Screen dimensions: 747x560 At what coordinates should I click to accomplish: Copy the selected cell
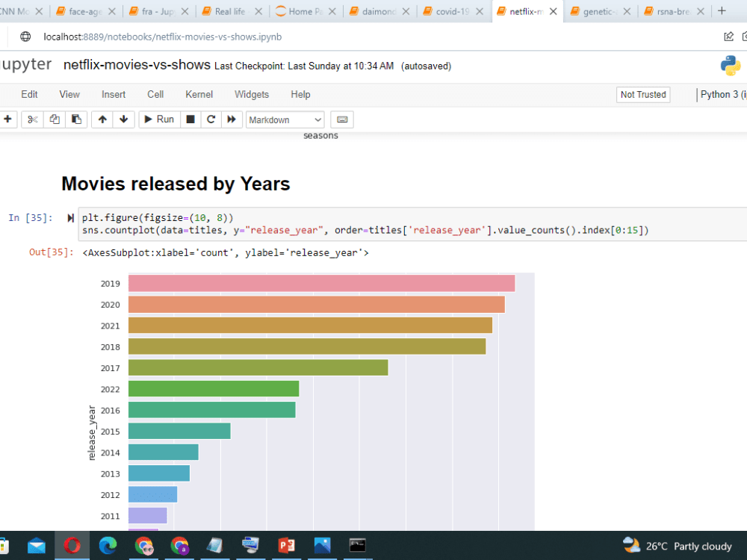(53, 119)
